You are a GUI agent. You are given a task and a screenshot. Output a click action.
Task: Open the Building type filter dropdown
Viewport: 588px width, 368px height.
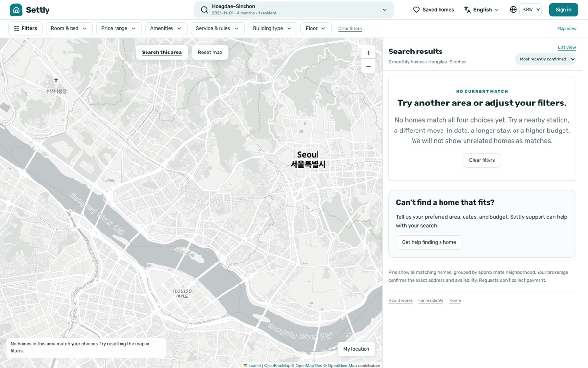click(272, 28)
